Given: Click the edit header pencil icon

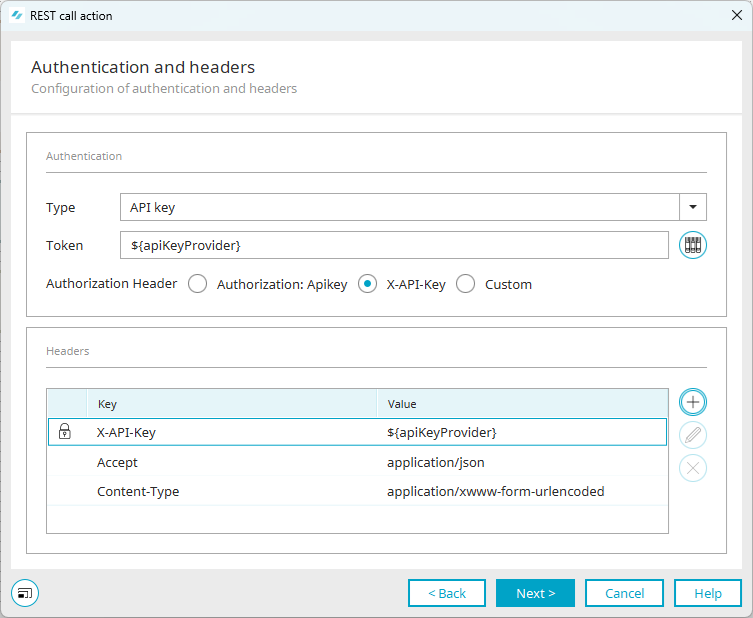Looking at the screenshot, I should coord(693,435).
